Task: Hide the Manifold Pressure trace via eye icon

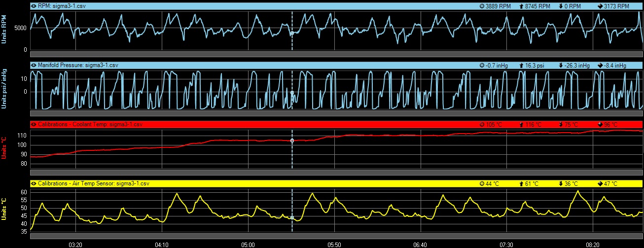Action: point(34,65)
